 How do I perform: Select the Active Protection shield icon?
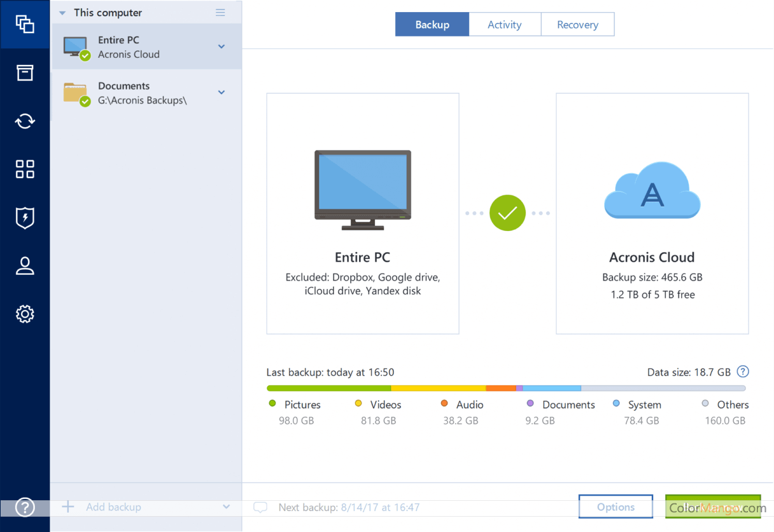(25, 218)
